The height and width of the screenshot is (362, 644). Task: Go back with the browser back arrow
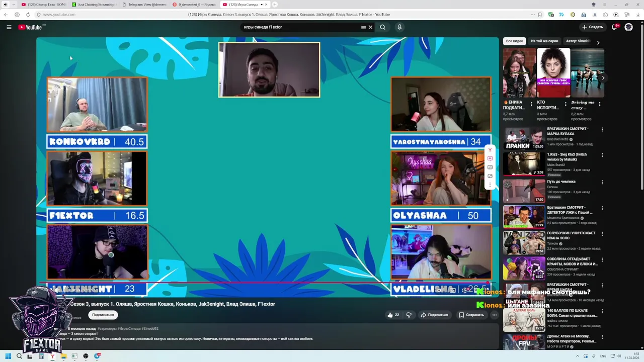coord(6,15)
